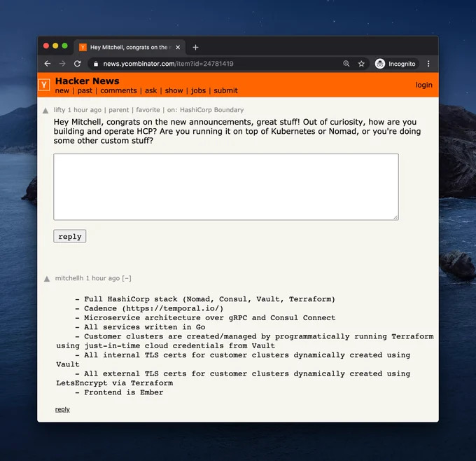Click the address bar URL
Screen dimensions: 476x461
coord(168,64)
